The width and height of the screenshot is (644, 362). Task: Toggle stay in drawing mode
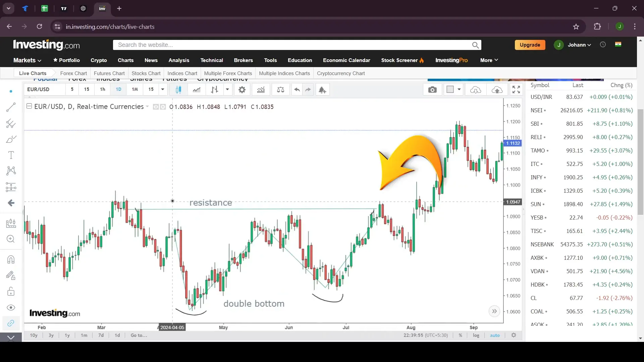pos(11,276)
